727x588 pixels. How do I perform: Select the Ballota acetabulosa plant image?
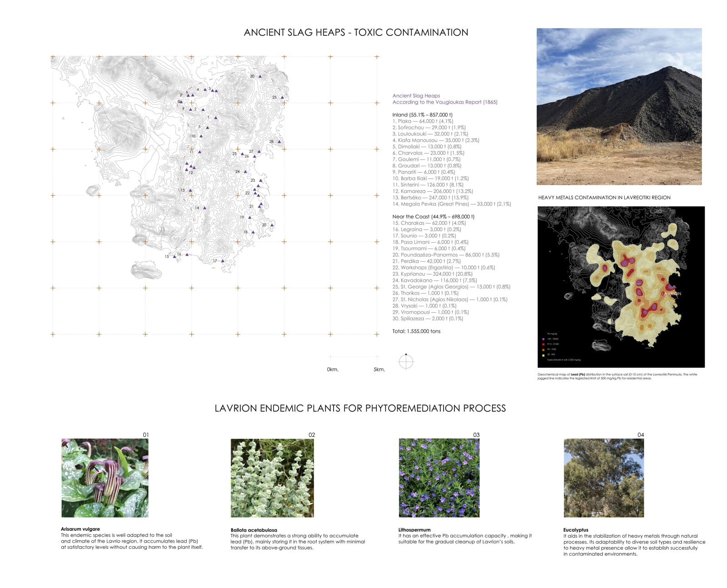pos(272,478)
